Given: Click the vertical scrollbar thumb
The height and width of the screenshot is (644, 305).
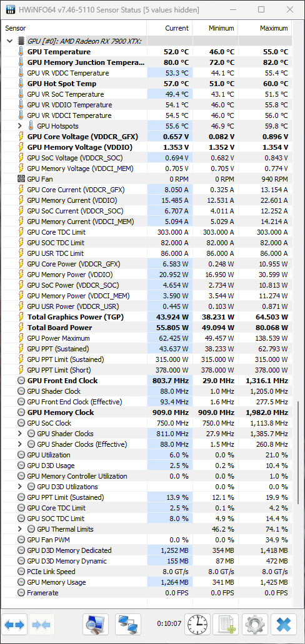Looking at the screenshot, I should click(x=298, y=453).
